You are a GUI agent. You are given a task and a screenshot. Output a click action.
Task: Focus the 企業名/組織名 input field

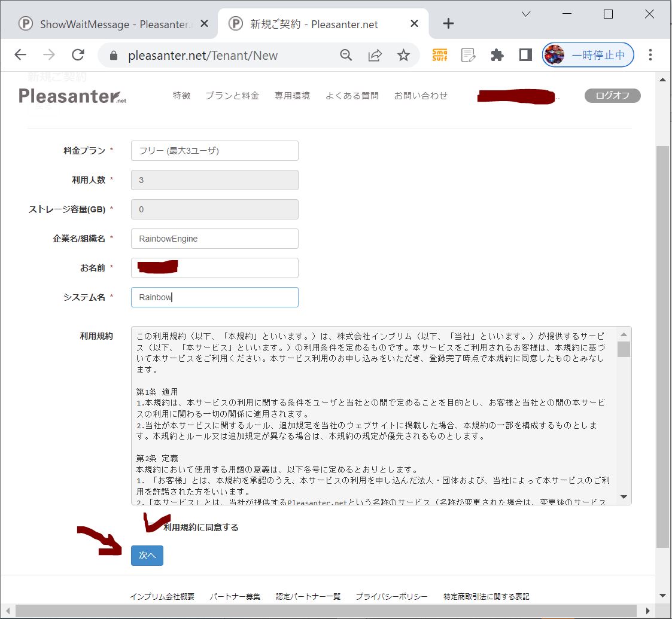(215, 239)
